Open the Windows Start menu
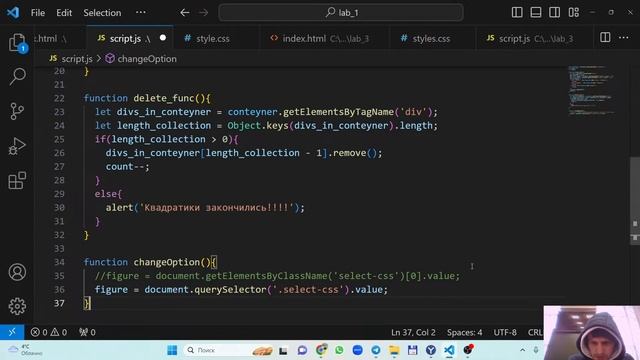 (x=172, y=350)
